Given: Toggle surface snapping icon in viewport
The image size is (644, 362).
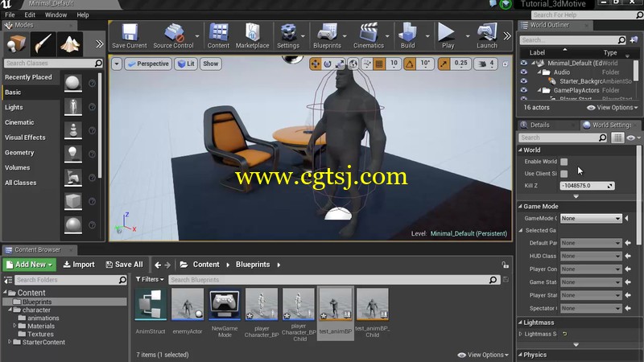Looking at the screenshot, I should tap(367, 64).
